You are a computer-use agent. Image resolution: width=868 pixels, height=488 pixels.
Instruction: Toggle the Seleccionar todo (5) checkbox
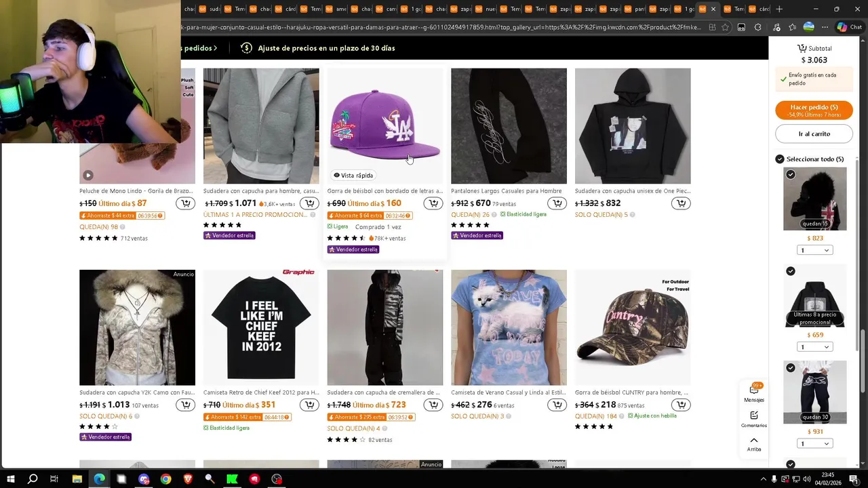(780, 159)
